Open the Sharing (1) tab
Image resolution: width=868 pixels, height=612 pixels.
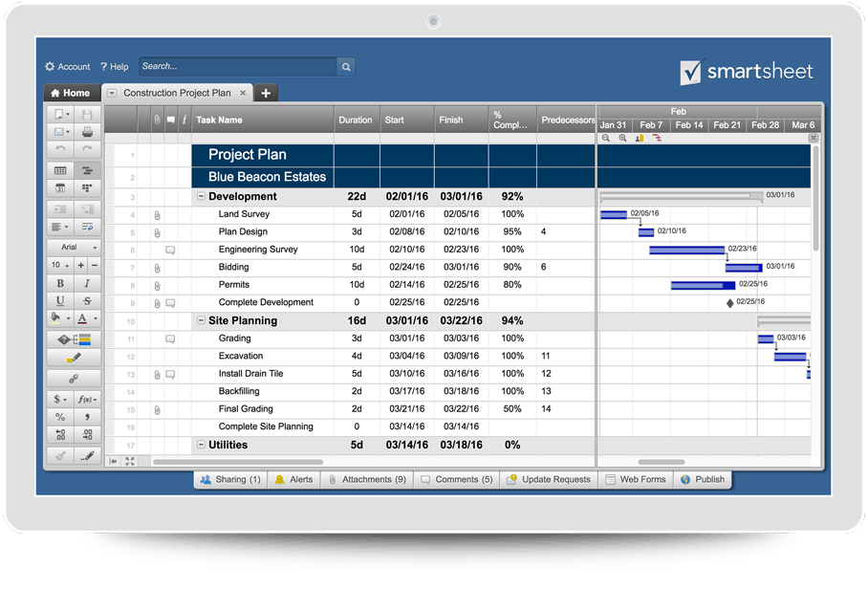point(230,480)
